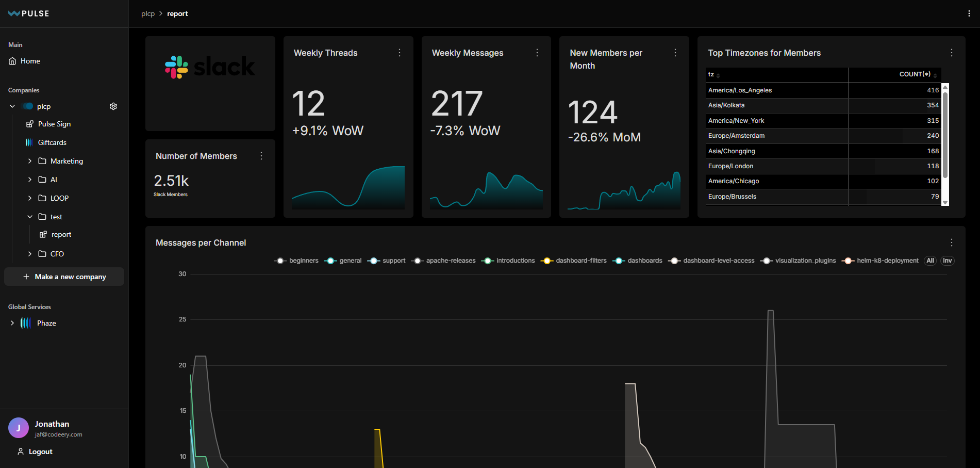
Task: Click the Slack logo tile
Action: [x=209, y=67]
